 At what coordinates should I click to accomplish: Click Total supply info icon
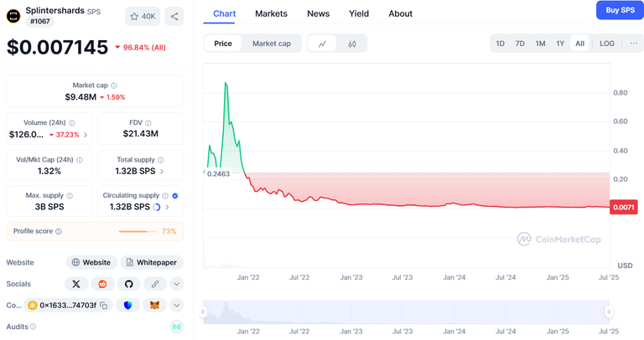[161, 160]
